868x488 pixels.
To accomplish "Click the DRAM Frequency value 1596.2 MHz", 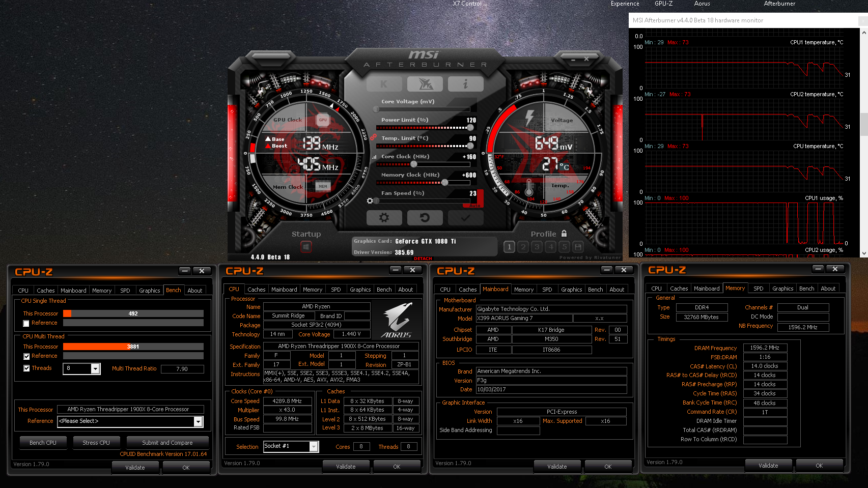I will (765, 348).
